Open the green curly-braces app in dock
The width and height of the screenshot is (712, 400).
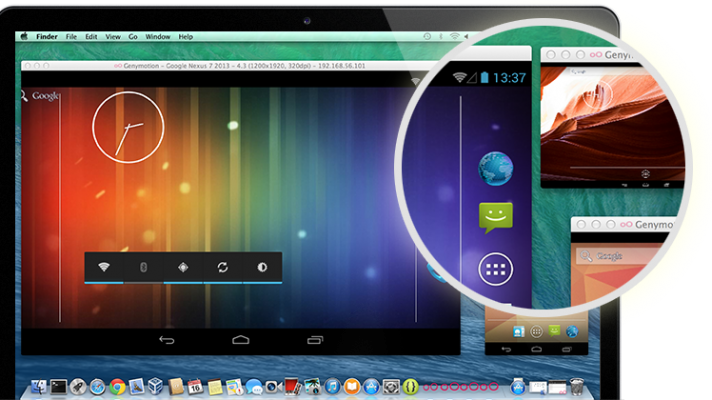click(410, 387)
